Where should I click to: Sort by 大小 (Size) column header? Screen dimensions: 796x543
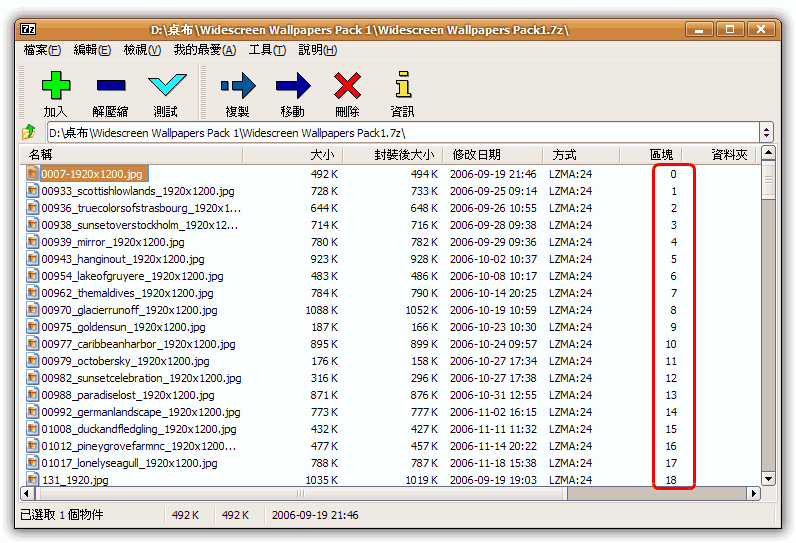(x=292, y=154)
